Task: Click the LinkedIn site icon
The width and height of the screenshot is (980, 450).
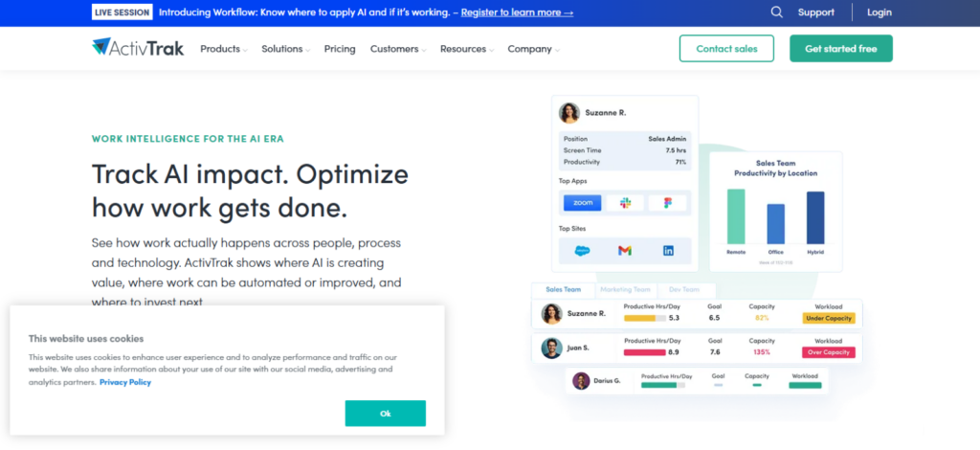Action: tap(668, 251)
